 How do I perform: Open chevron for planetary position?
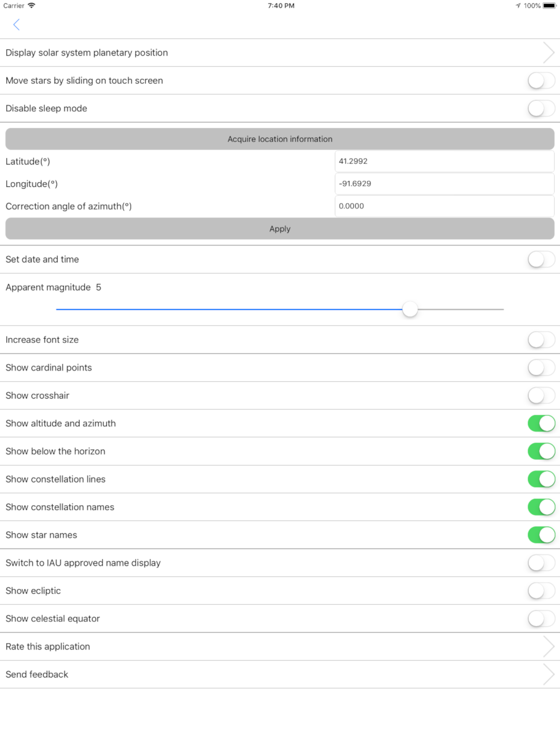[549, 53]
